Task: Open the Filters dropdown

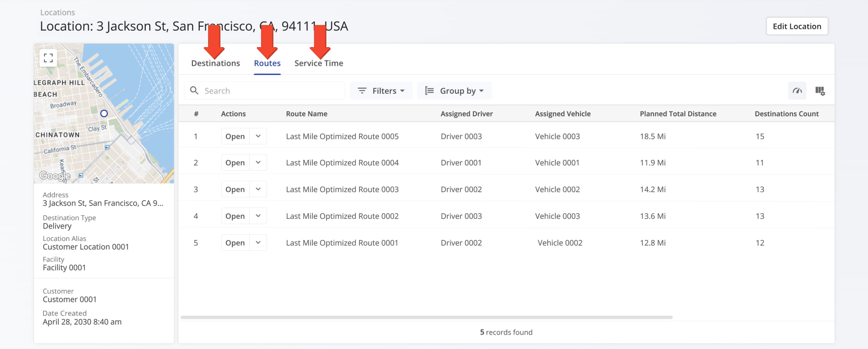Action: point(381,91)
